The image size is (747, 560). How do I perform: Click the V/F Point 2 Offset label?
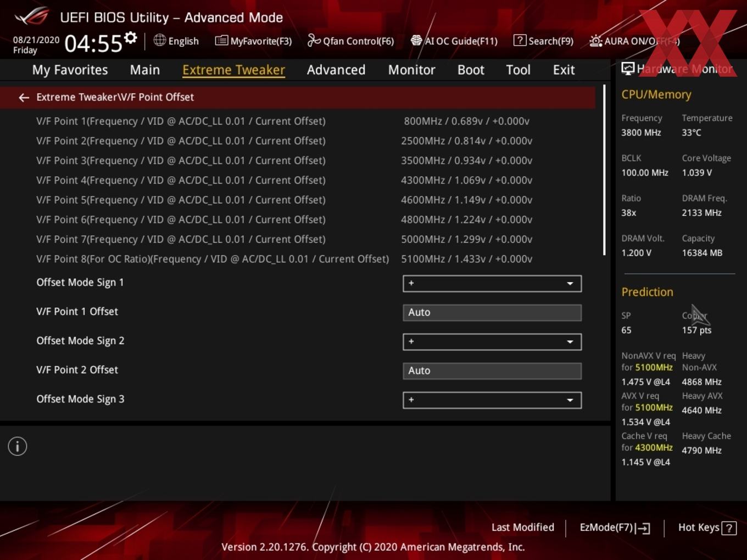tap(77, 369)
